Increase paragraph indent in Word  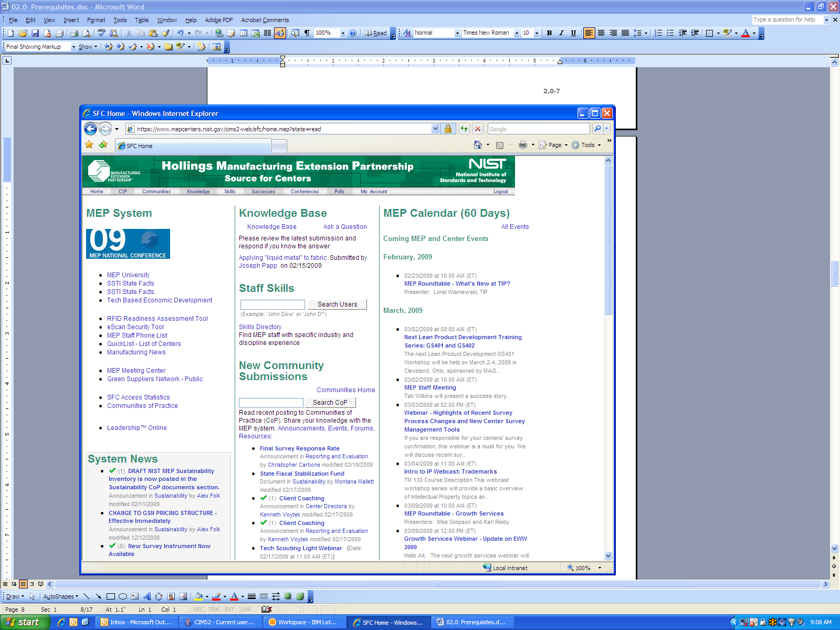click(695, 33)
